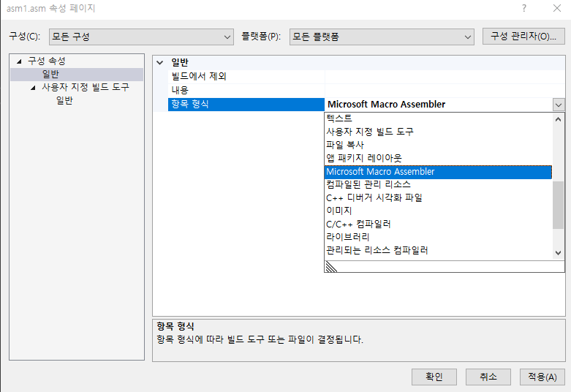Close the 항목 형식 dropdown arrow

click(559, 105)
